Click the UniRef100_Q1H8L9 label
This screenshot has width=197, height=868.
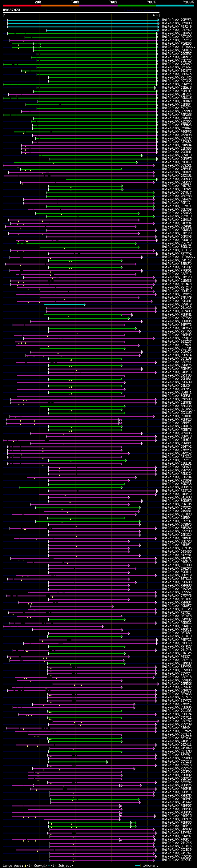[177, 220]
